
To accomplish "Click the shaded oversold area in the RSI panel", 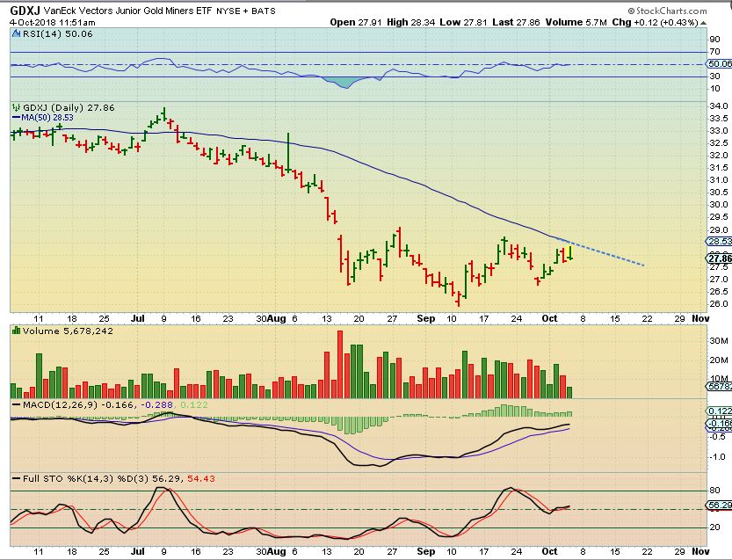I will [344, 83].
